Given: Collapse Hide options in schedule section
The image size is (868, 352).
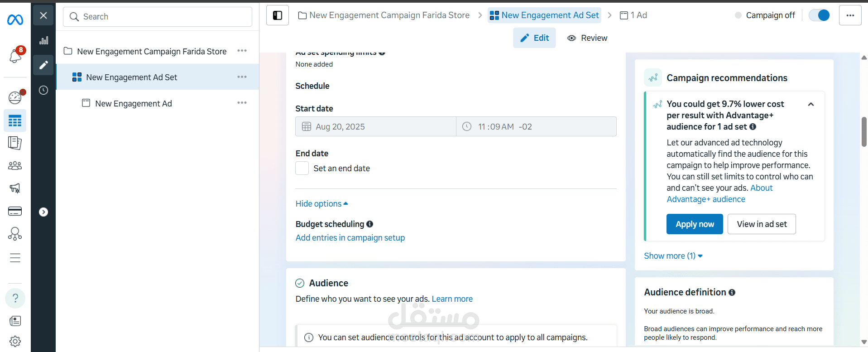Looking at the screenshot, I should 321,204.
